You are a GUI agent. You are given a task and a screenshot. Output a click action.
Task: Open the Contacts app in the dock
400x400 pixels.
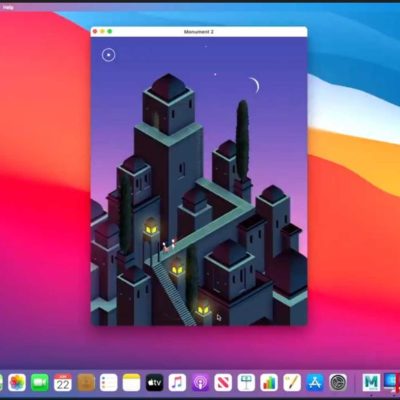point(86,382)
